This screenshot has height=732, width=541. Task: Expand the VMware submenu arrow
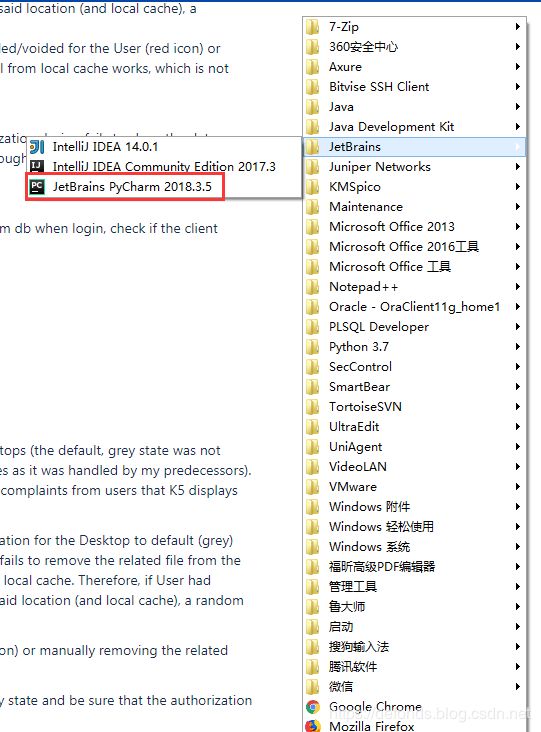517,487
